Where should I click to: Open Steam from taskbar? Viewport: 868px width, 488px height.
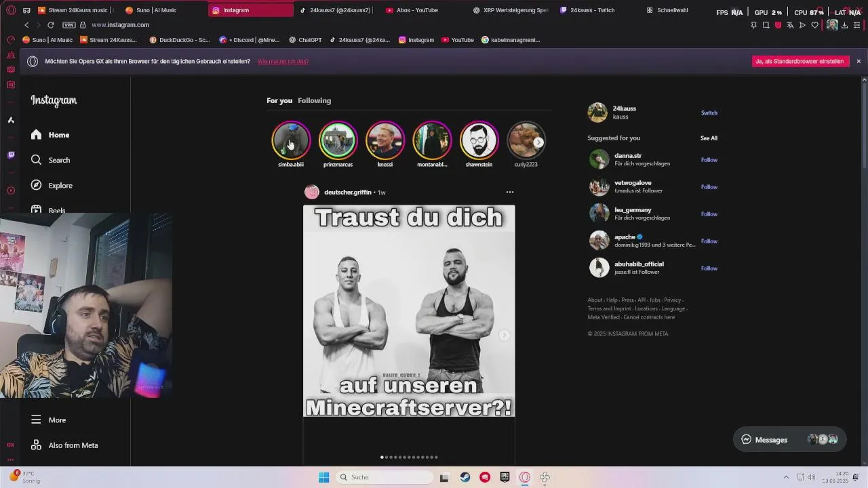[x=465, y=477]
